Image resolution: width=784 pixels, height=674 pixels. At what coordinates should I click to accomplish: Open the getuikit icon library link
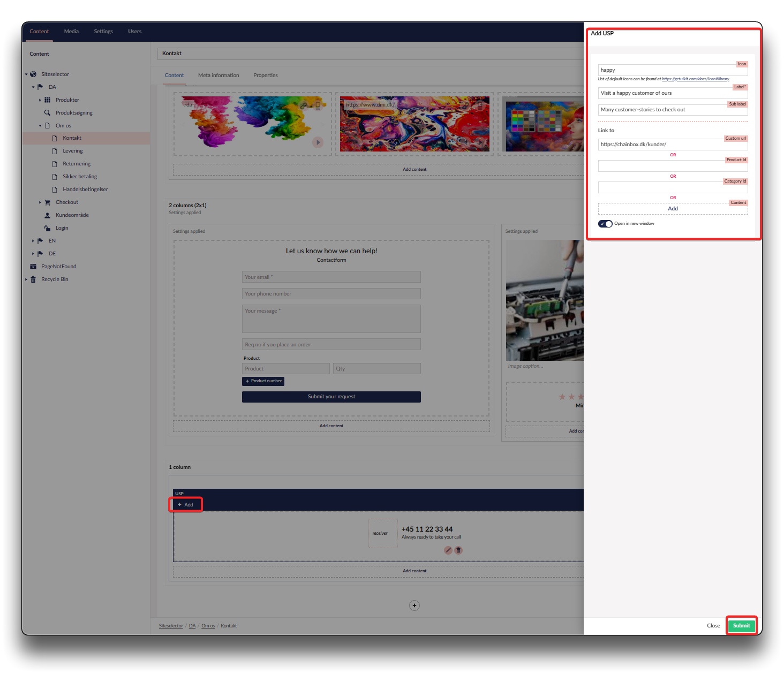click(x=695, y=79)
